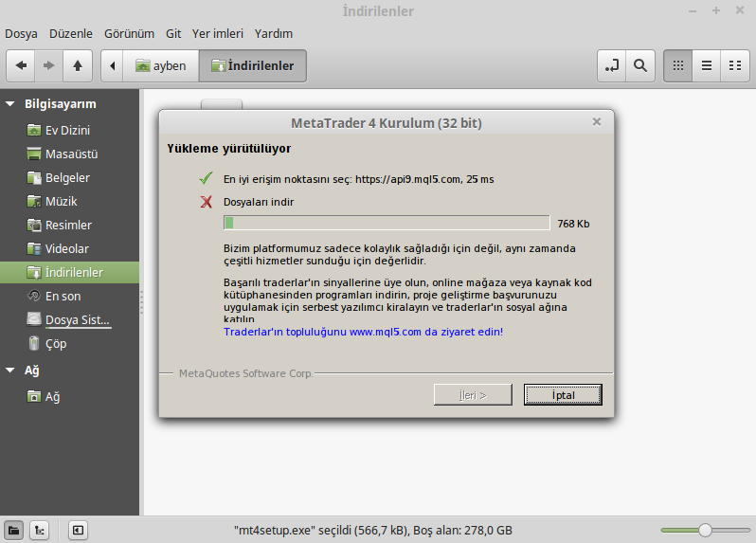Open Masaüstü in the sidebar
756x543 pixels.
click(69, 154)
